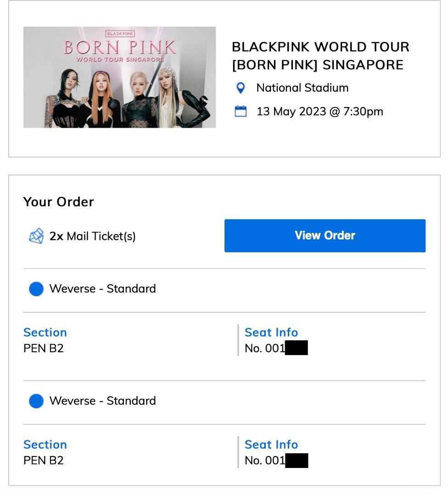The image size is (448, 496).
Task: Open the BORN PINK event poster image
Action: pyautogui.click(x=120, y=77)
